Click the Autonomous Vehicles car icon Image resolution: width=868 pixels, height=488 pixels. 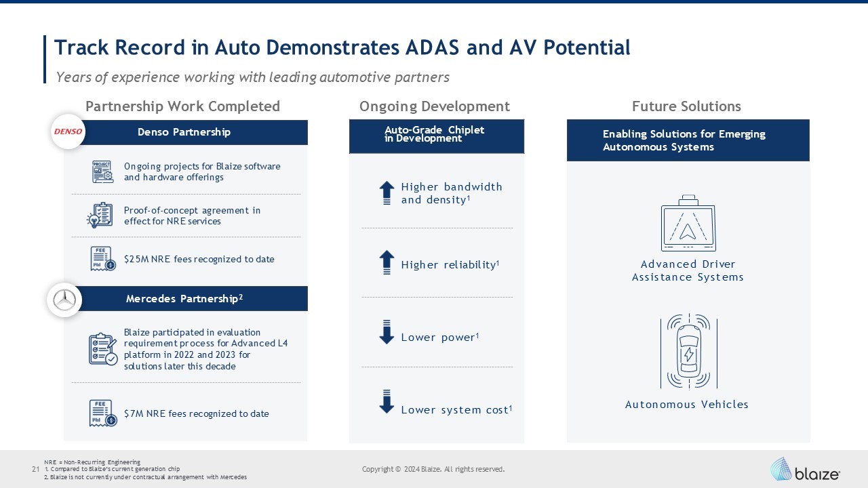point(688,352)
